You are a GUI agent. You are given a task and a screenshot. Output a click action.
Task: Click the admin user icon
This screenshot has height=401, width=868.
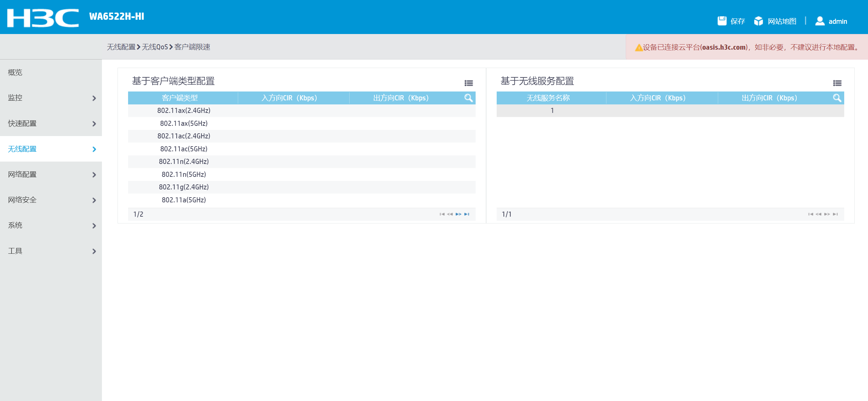[x=820, y=21]
